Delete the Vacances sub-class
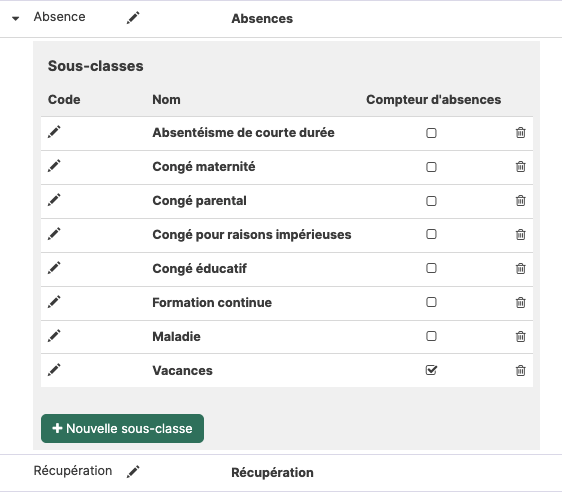 coord(520,370)
